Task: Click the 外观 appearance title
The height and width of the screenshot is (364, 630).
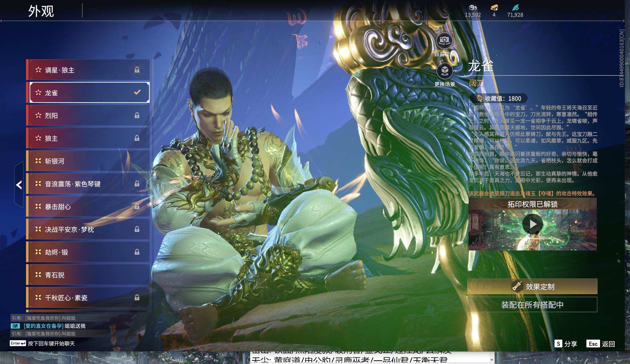Action: [41, 11]
